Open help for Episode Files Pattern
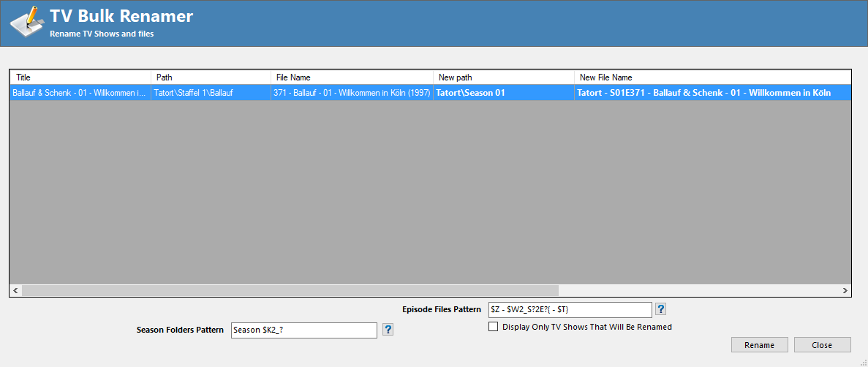868x367 pixels. 660,309
